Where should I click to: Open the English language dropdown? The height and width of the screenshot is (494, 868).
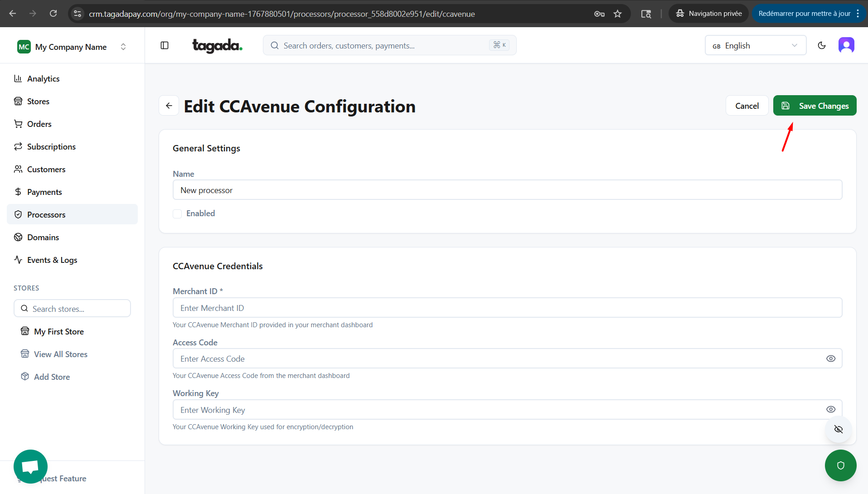(x=755, y=45)
